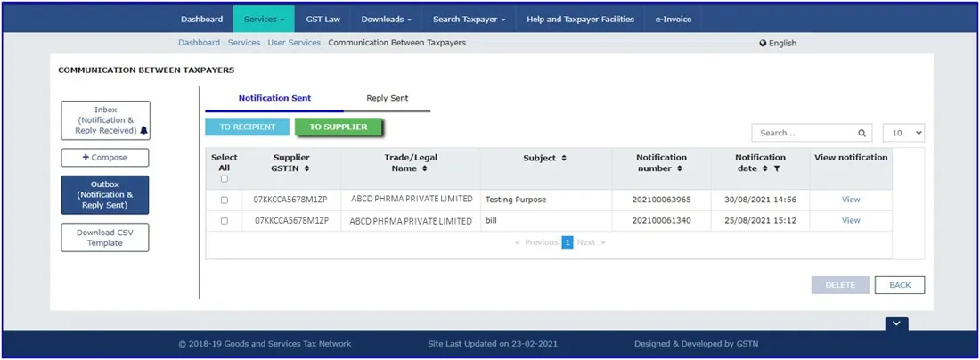The image size is (980, 360).
Task: Click the BACK button
Action: [900, 285]
